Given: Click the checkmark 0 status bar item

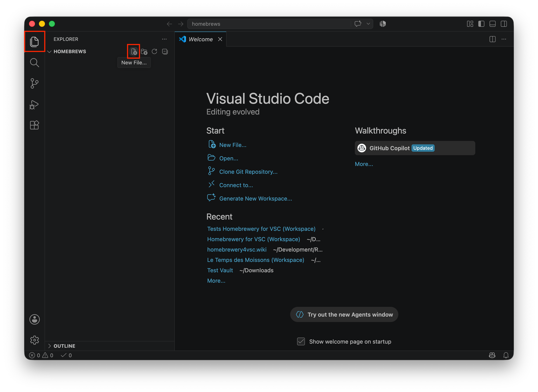Looking at the screenshot, I should (66, 355).
